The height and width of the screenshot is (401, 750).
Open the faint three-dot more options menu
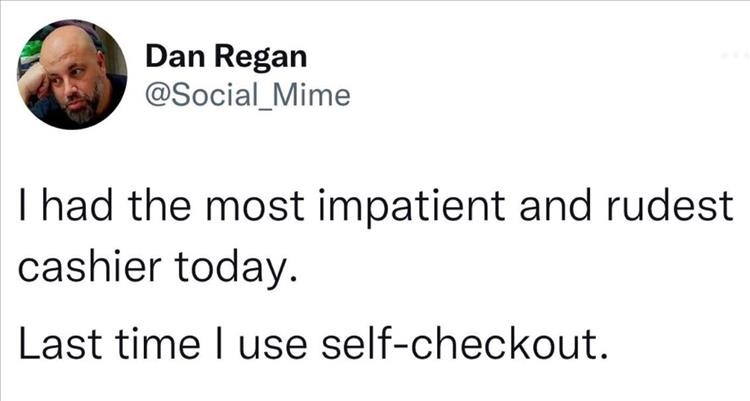[736, 56]
